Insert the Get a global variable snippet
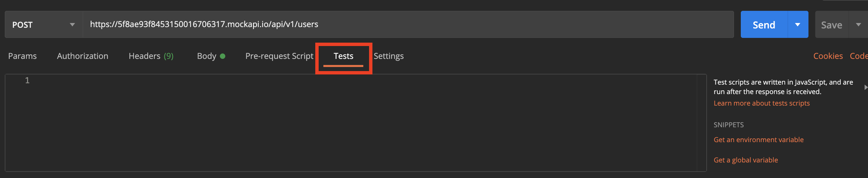The width and height of the screenshot is (868, 178). pos(746,160)
